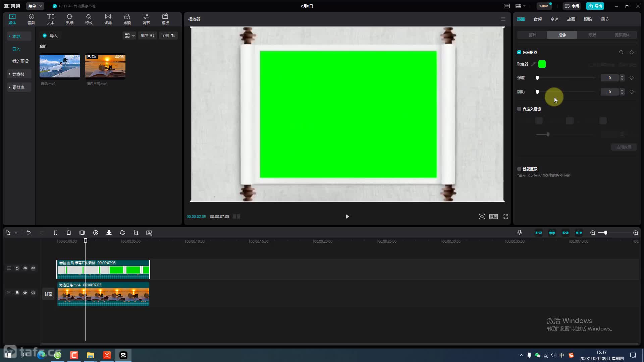Image resolution: width=644 pixels, height=362 pixels.
Task: Reset the 色度抠图 chroma key settings
Action: 621,52
